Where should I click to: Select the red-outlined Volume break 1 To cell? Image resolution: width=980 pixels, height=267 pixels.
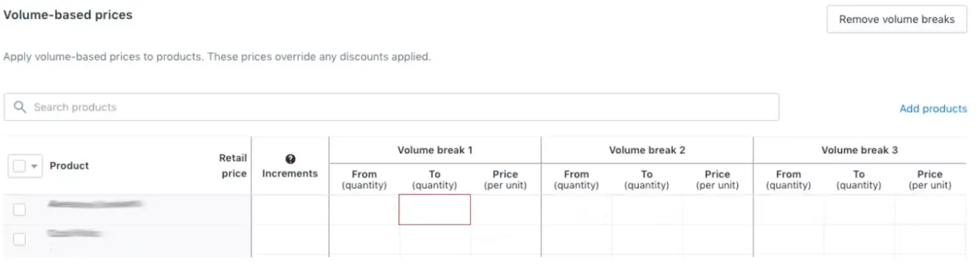[434, 209]
